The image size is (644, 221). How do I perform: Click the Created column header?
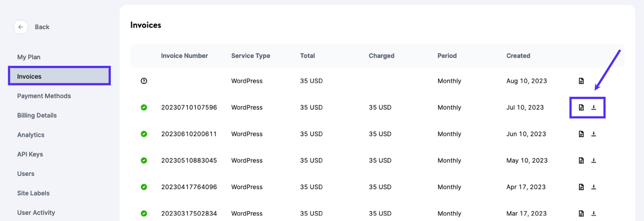pos(518,56)
